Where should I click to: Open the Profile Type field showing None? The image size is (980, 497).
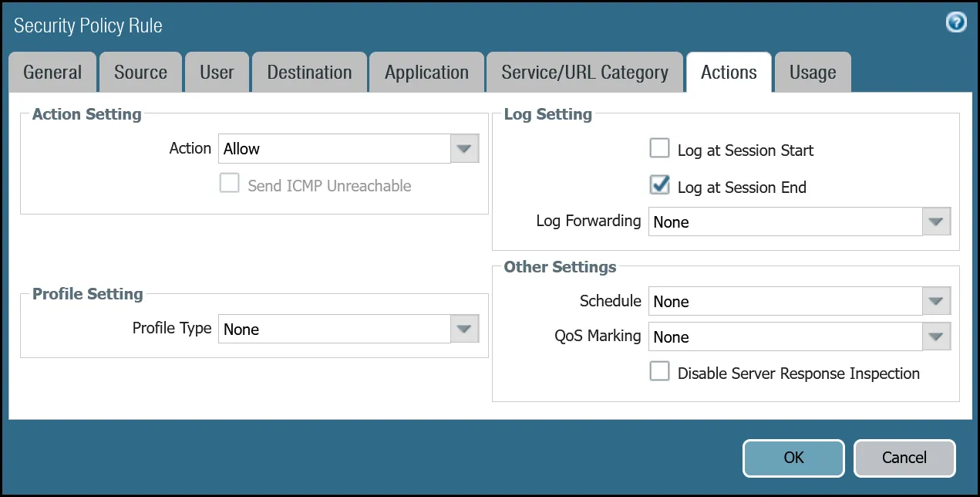pos(335,328)
